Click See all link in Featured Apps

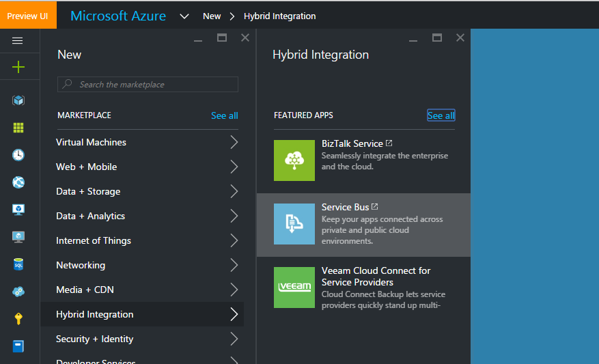click(441, 115)
